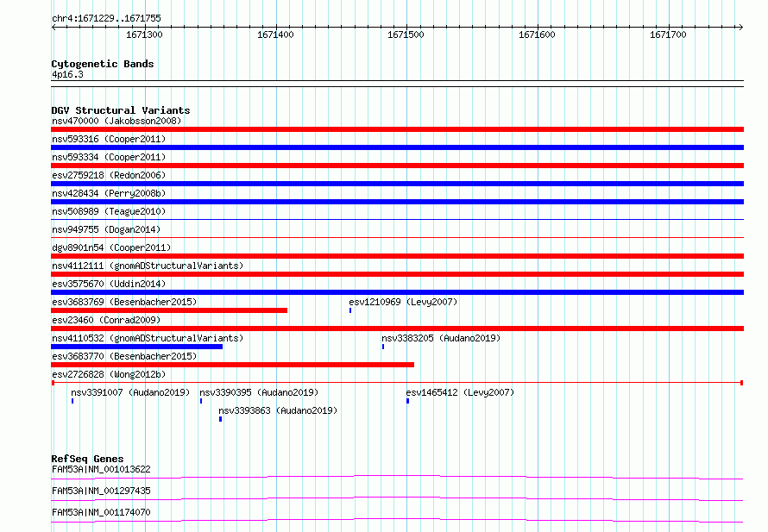Open nsv4110532 (gnomADStructuralVariants) label
The image size is (768, 532).
pos(148,338)
